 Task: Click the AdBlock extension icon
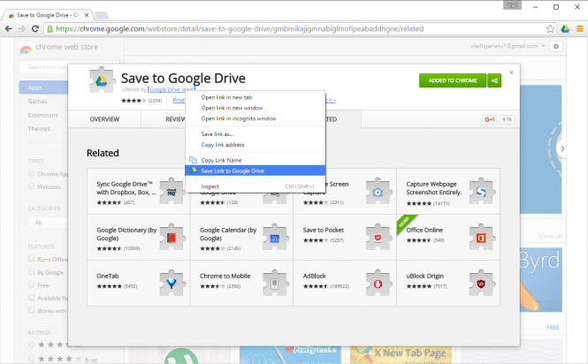pos(378,284)
